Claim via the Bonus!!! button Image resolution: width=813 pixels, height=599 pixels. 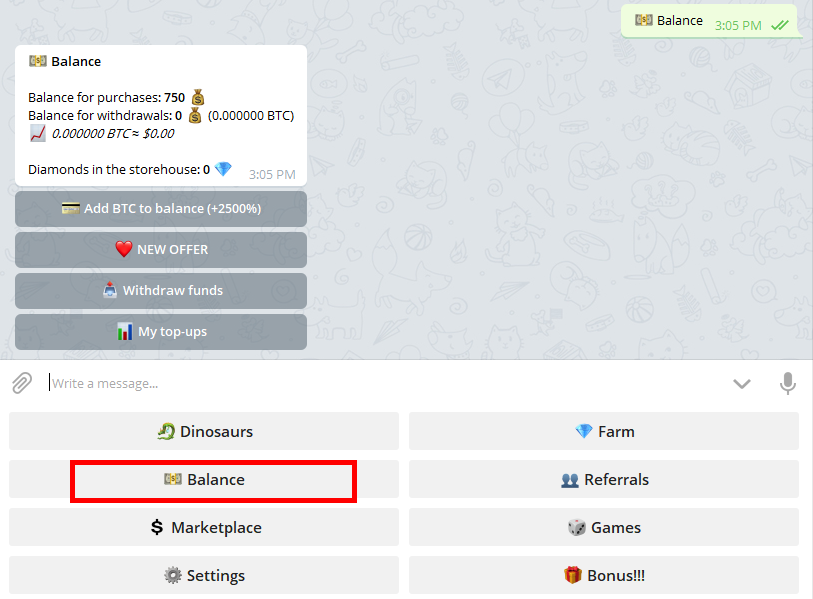coord(604,576)
